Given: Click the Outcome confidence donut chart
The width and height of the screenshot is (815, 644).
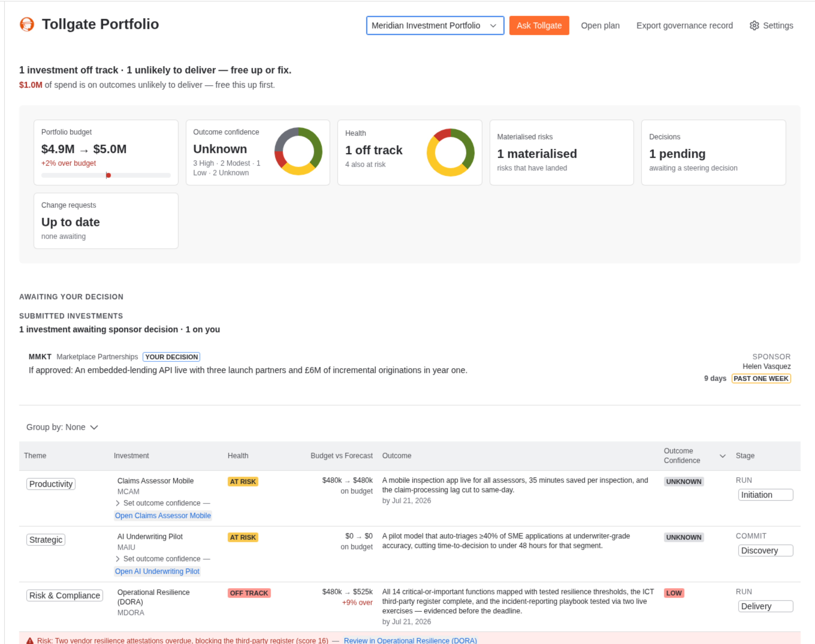Looking at the screenshot, I should click(298, 151).
